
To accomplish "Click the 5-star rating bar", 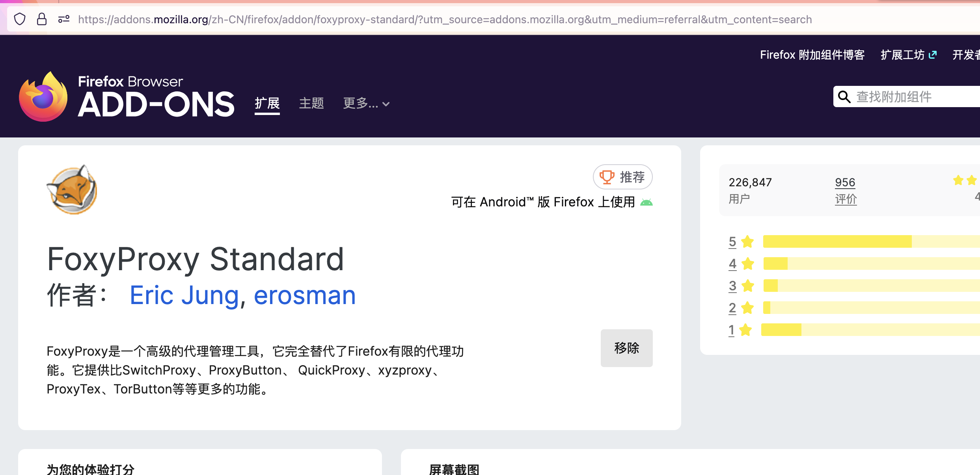I will pos(867,241).
